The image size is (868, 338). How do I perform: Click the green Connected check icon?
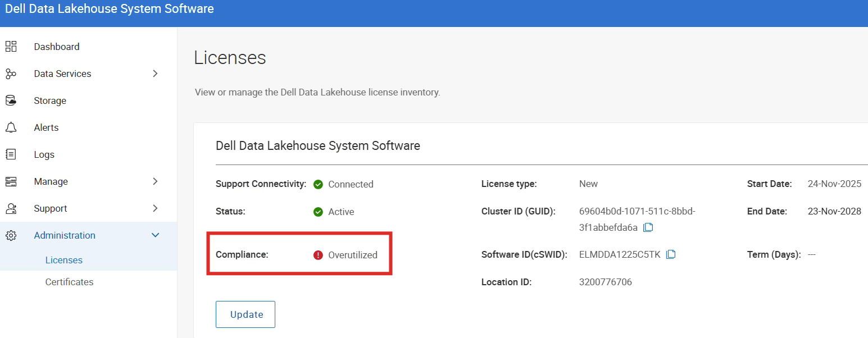pos(318,184)
